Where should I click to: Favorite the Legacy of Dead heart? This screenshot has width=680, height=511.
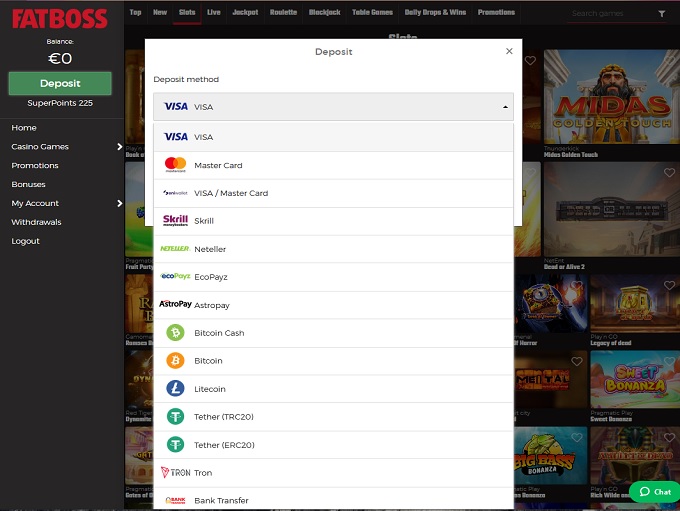tap(670, 285)
